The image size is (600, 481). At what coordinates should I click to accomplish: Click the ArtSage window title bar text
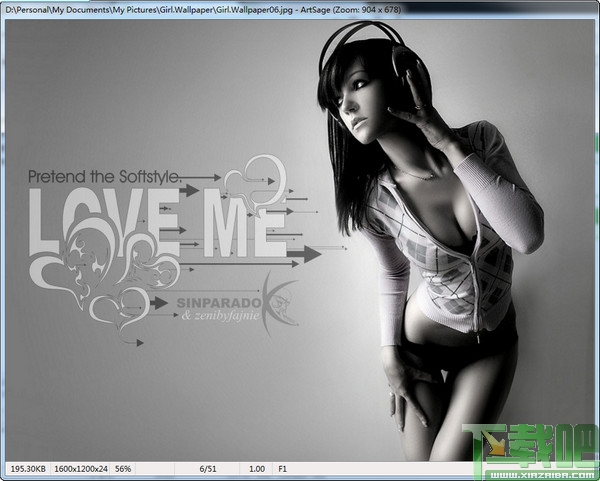pos(203,10)
